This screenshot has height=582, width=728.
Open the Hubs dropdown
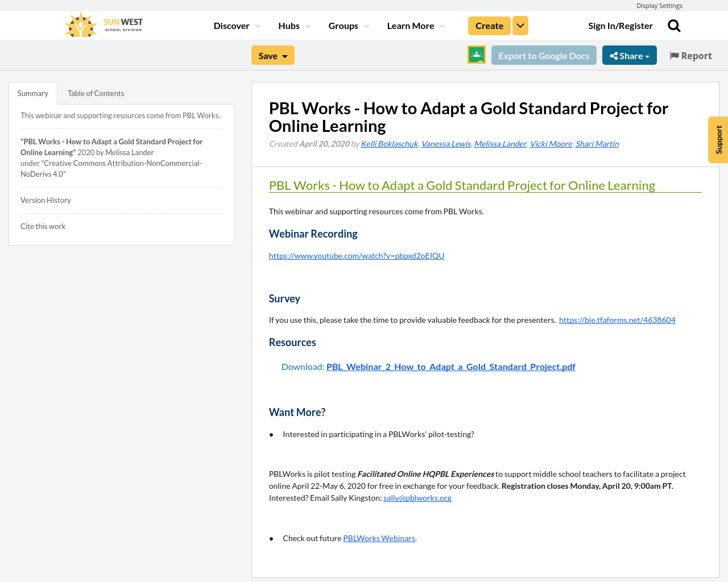293,25
